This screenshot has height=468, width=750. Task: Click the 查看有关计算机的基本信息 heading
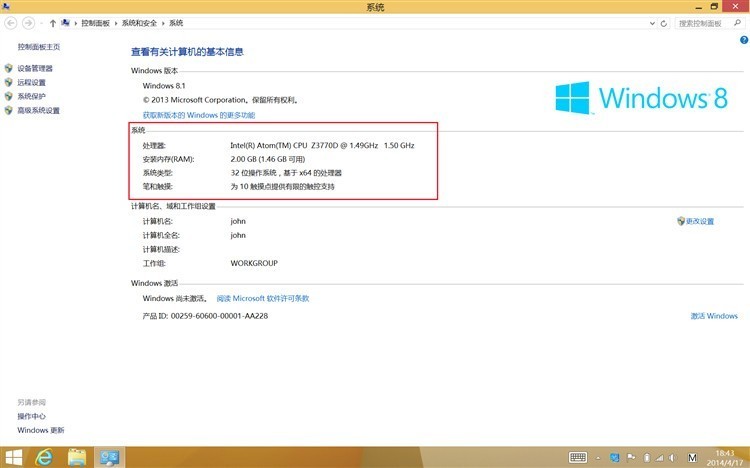pyautogui.click(x=187, y=52)
